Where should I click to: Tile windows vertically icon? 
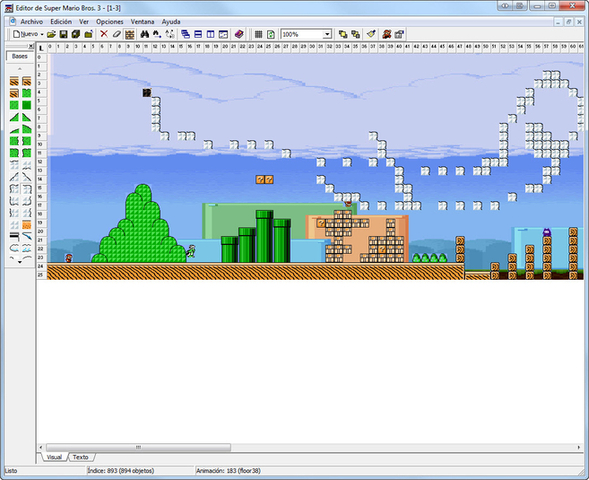(210, 34)
